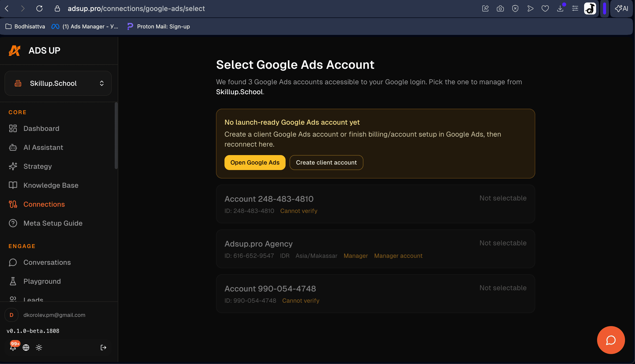
Task: Open the orange chat support button
Action: point(611,340)
